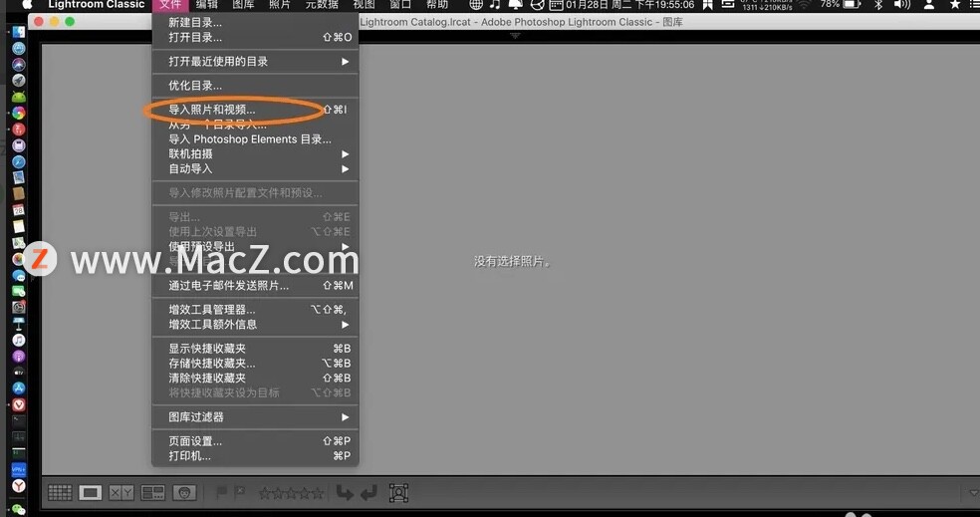
Task: Click the date and time in menu bar
Action: pos(630,5)
